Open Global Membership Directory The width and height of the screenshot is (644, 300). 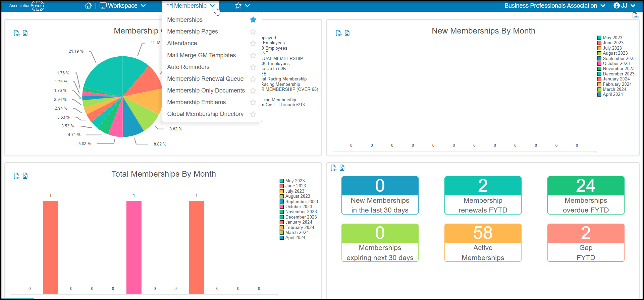pyautogui.click(x=205, y=114)
